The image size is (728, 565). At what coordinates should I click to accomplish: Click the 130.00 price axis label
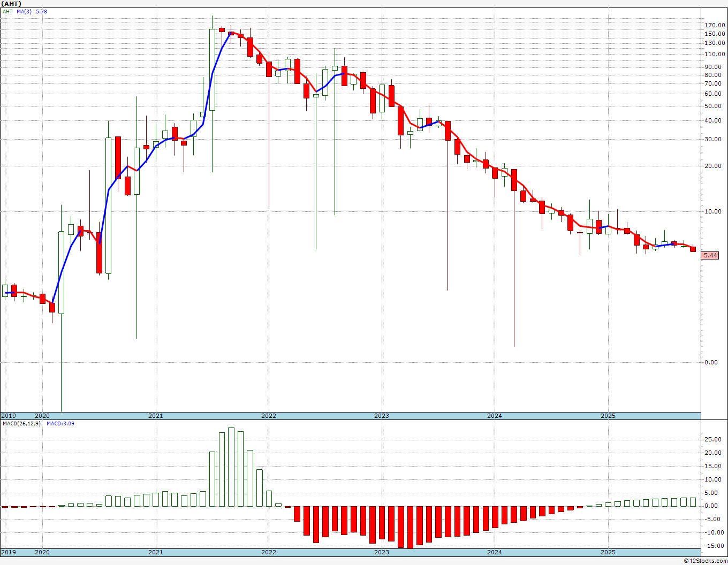(715, 43)
